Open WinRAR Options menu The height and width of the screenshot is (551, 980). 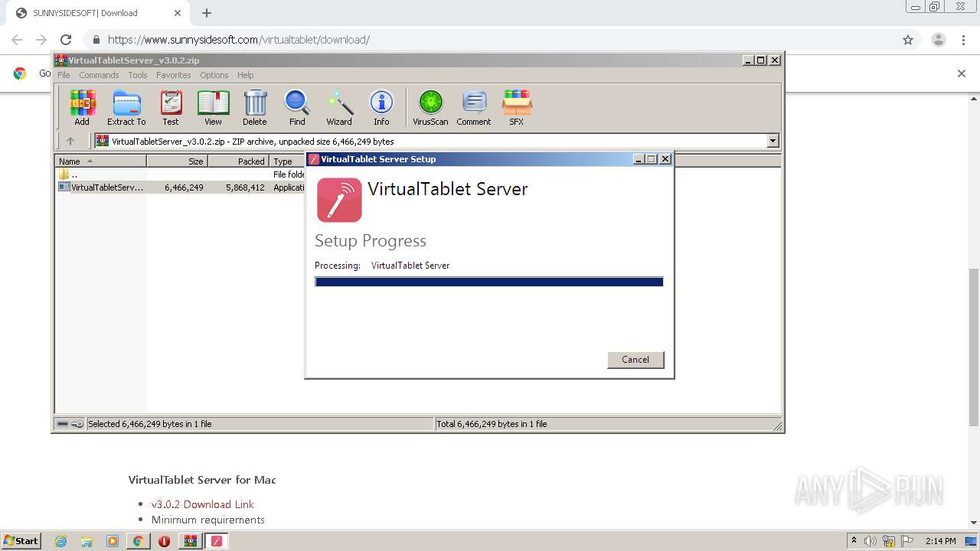(x=214, y=75)
